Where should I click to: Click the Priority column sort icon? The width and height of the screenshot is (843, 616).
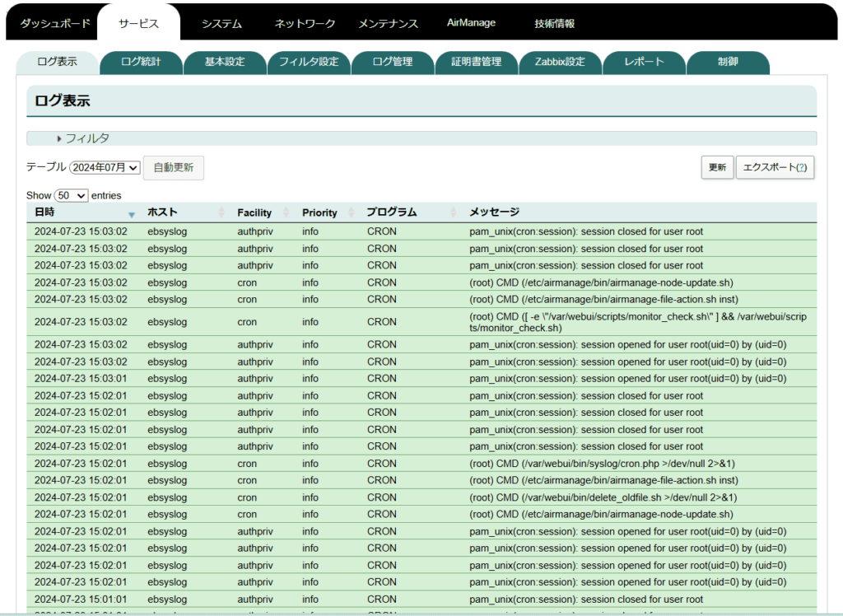click(352, 212)
